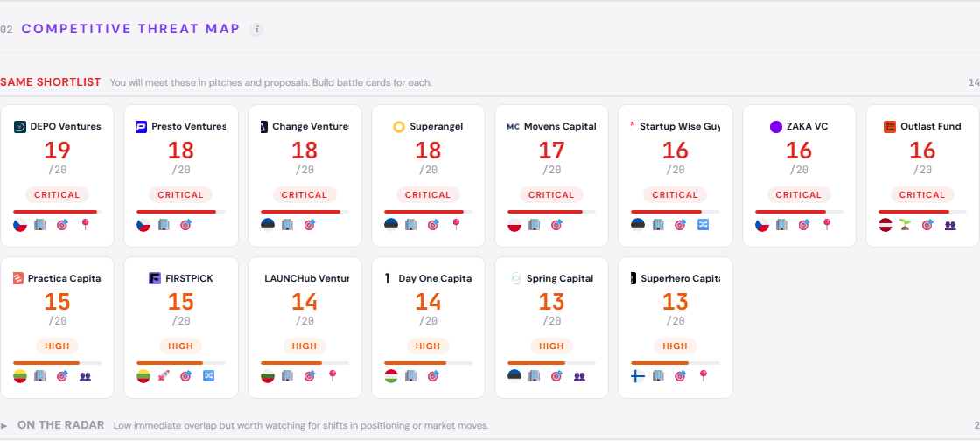
Task: Click the Czech flag on ZAKA VC card
Action: click(761, 225)
